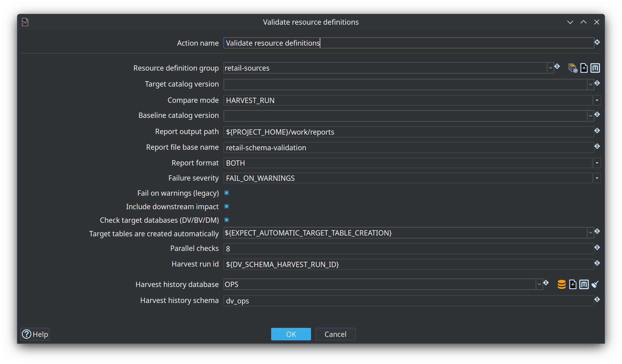This screenshot has height=364, width=622.
Task: Click the Cancel button
Action: coord(335,334)
